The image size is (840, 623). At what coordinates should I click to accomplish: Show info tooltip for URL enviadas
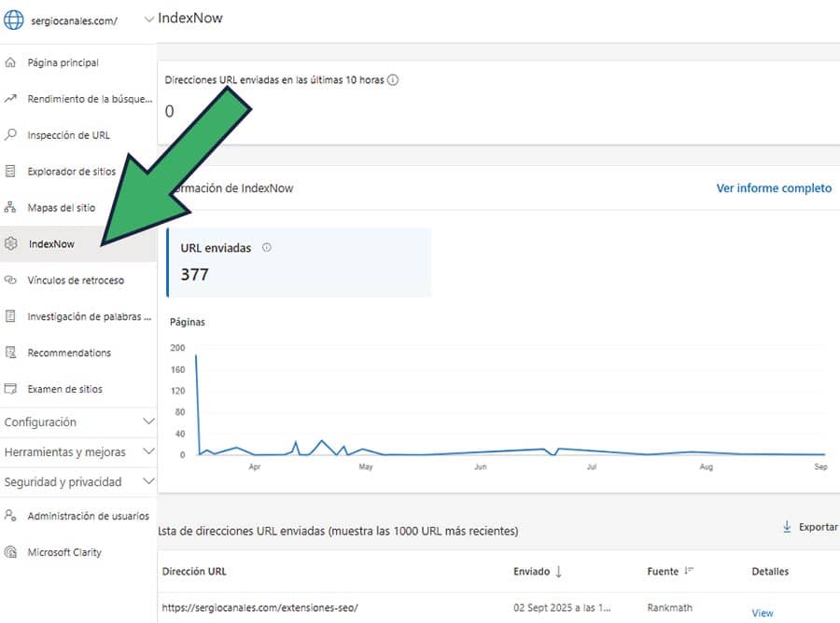[x=267, y=247]
